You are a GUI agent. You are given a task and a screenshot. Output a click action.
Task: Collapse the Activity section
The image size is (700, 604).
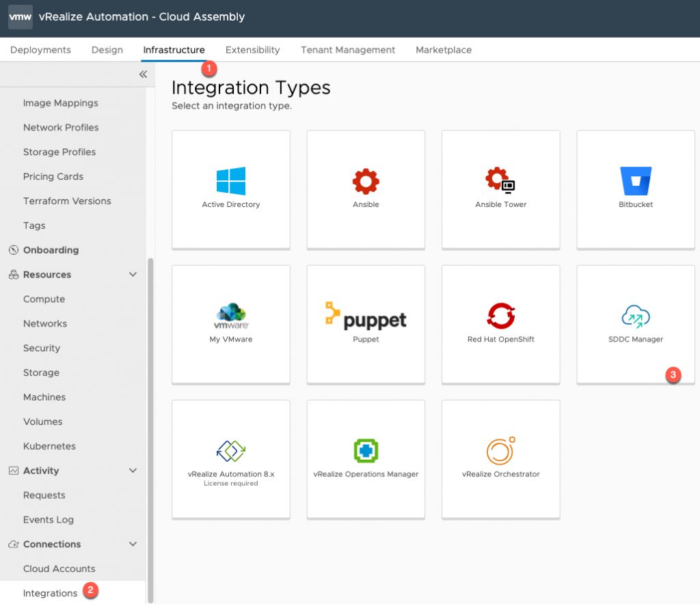135,470
